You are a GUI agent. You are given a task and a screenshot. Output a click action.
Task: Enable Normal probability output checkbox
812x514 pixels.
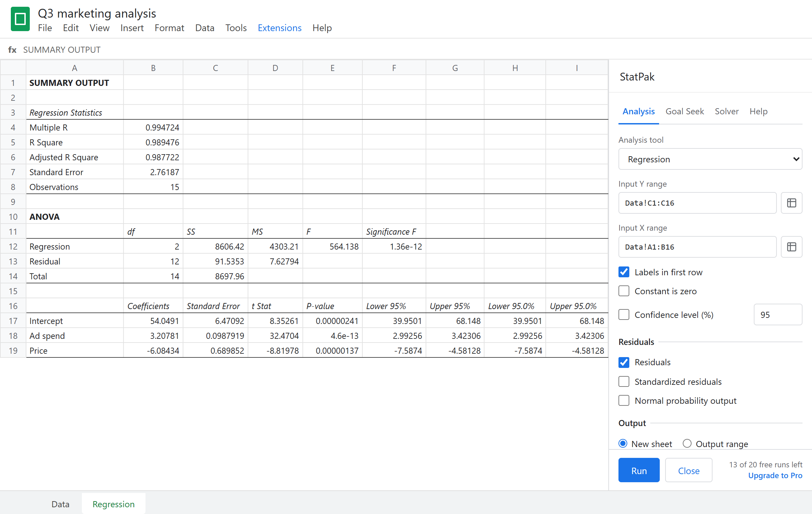coord(624,401)
